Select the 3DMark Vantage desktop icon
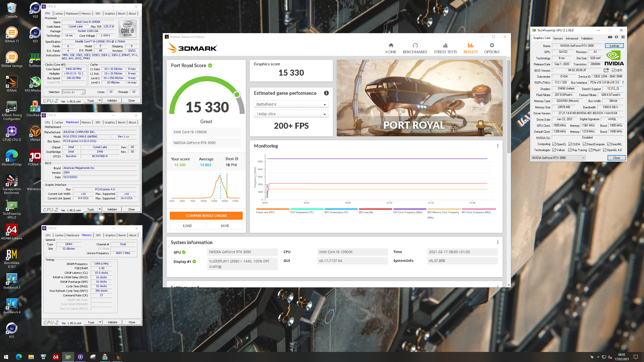Viewport: 644px width, 362px height. point(12,59)
